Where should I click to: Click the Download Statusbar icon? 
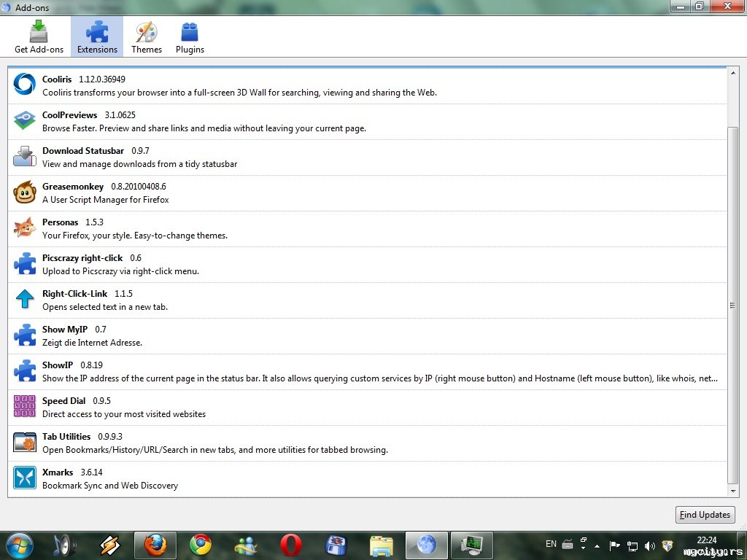pyautogui.click(x=24, y=156)
